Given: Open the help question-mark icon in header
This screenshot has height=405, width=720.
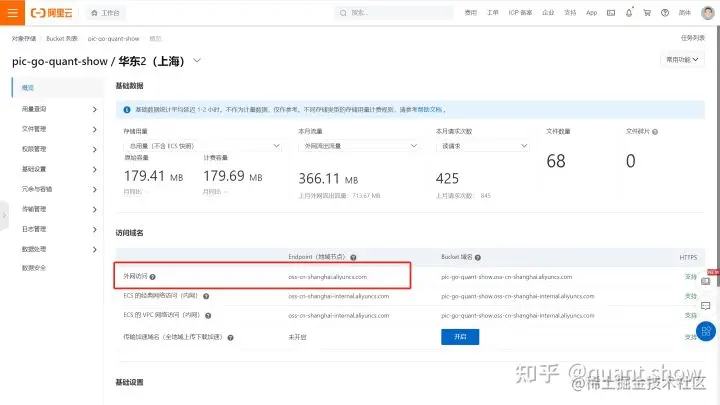Looking at the screenshot, I should [665, 13].
